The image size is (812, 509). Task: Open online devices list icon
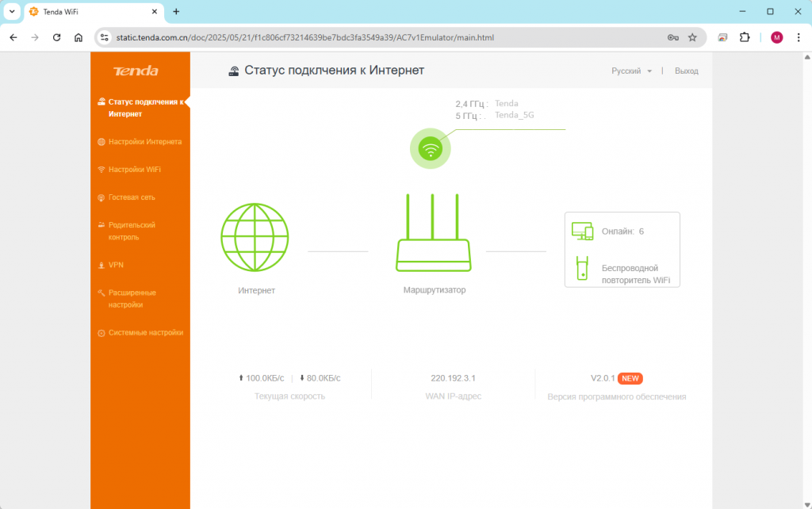pos(582,231)
